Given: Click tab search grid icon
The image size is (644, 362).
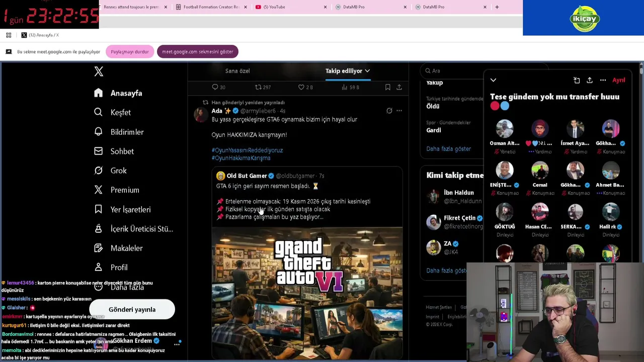Looking at the screenshot, I should pos(9,35).
